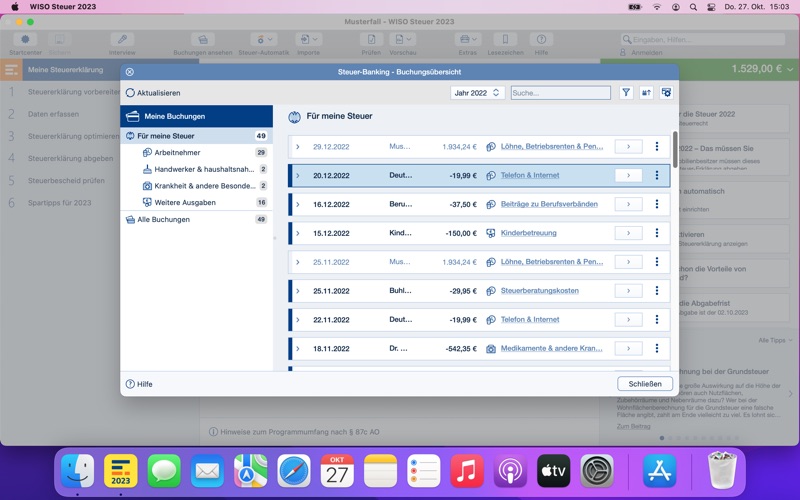Select Krankheit & andere Besonderheiten category

204,186
